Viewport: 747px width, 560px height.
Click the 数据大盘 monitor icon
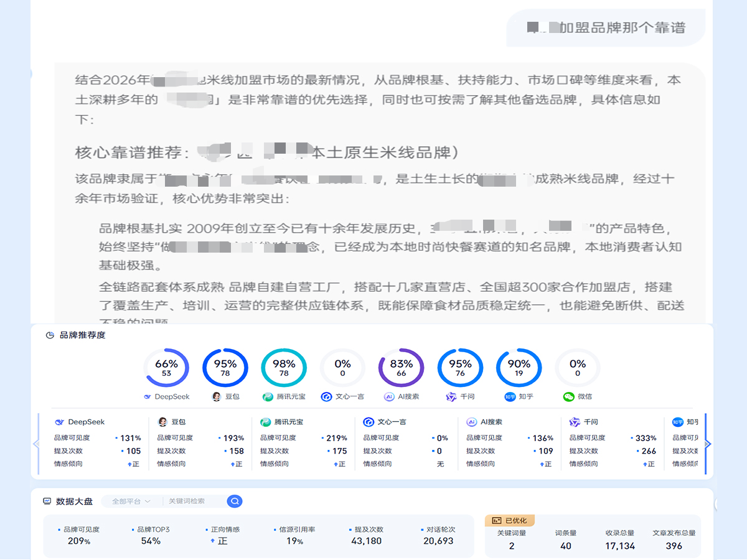point(47,501)
